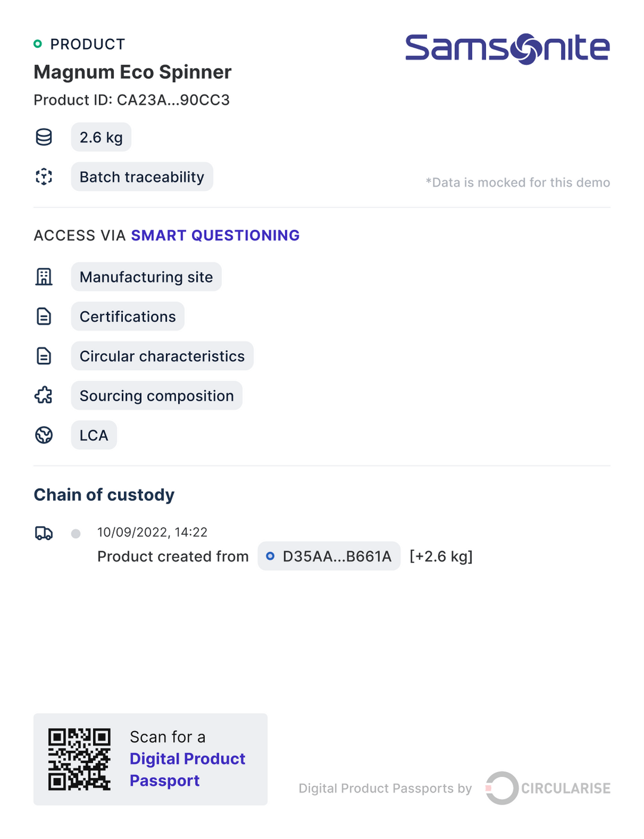Open the LCA tag
Image resolution: width=644 pixels, height=839 pixels.
click(94, 435)
